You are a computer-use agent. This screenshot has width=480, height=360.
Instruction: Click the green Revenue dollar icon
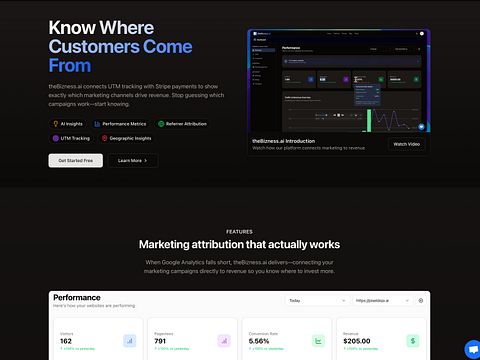413,341
